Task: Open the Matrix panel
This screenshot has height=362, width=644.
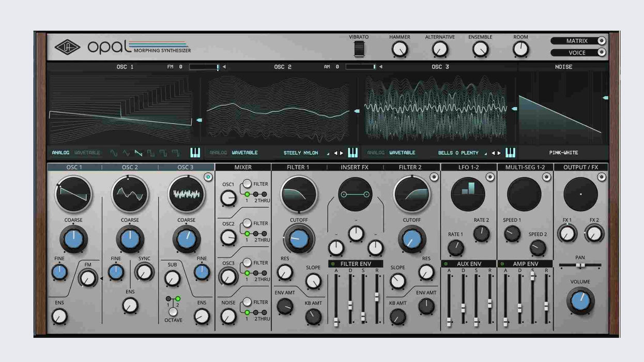Action: click(578, 41)
